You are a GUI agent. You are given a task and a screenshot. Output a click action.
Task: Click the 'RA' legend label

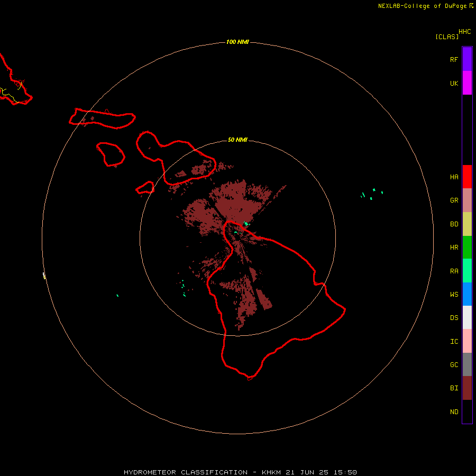click(454, 271)
